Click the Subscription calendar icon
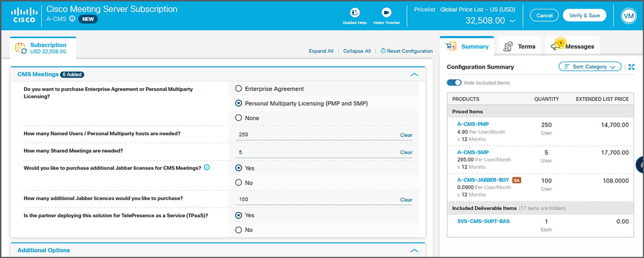This screenshot has height=258, width=644. [21, 48]
